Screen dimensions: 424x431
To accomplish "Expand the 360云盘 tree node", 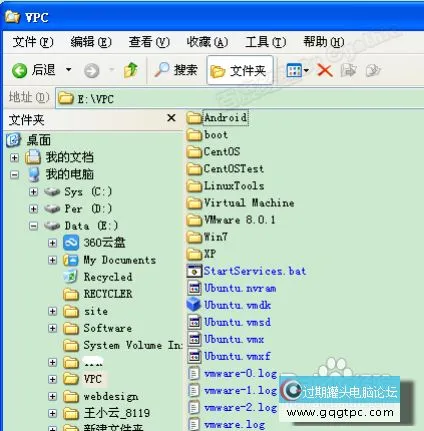I will [x=52, y=243].
